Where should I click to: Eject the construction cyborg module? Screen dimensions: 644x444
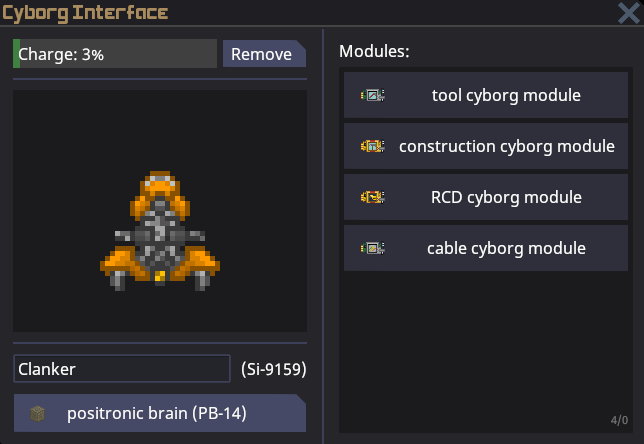(506, 146)
